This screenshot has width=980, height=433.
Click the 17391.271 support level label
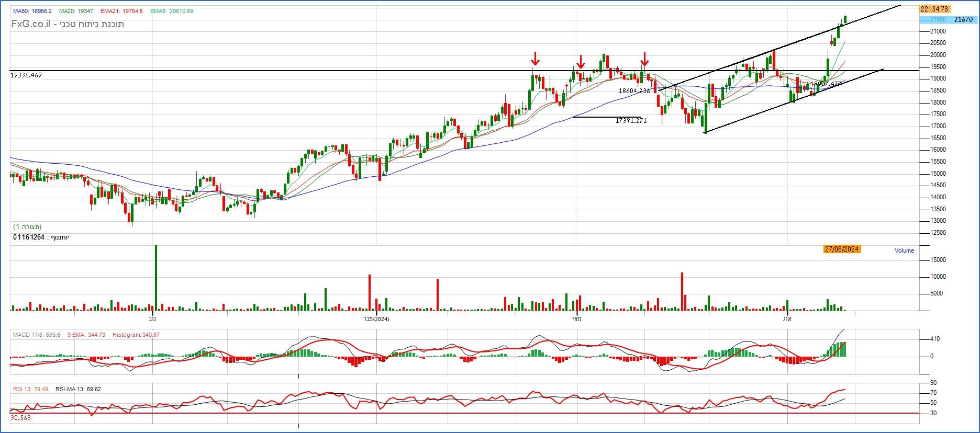click(631, 121)
